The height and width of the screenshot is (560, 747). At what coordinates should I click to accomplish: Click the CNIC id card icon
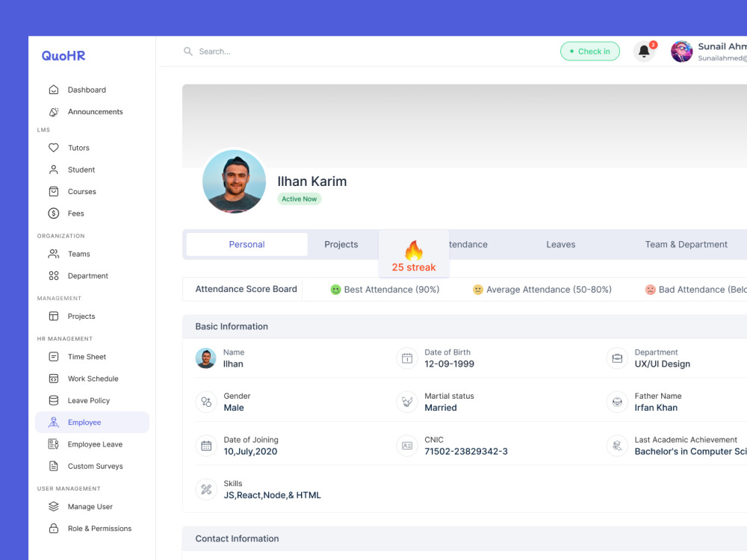407,447
